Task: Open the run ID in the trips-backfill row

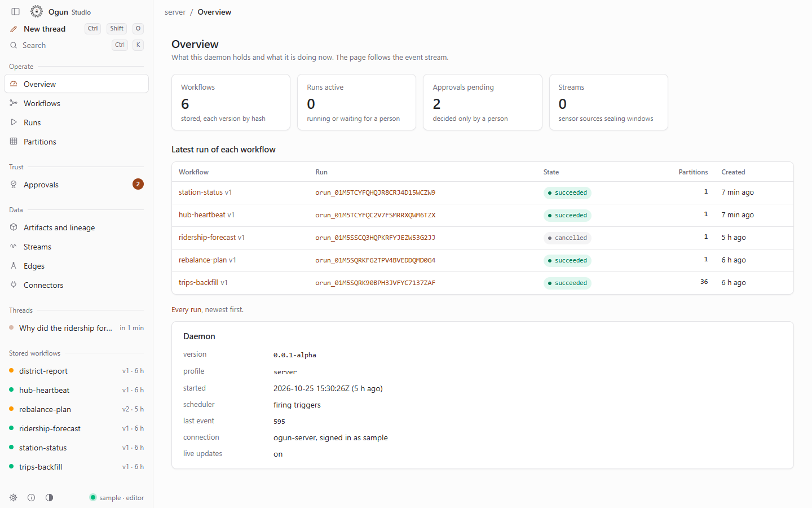Action: 375,283
